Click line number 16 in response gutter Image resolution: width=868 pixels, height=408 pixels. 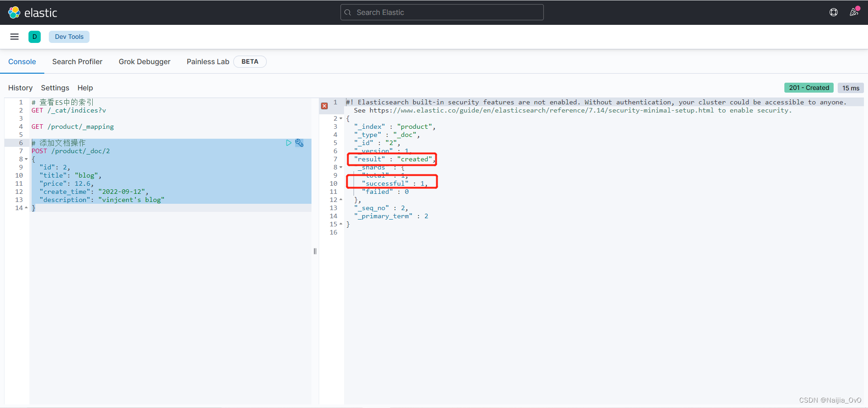(x=334, y=232)
